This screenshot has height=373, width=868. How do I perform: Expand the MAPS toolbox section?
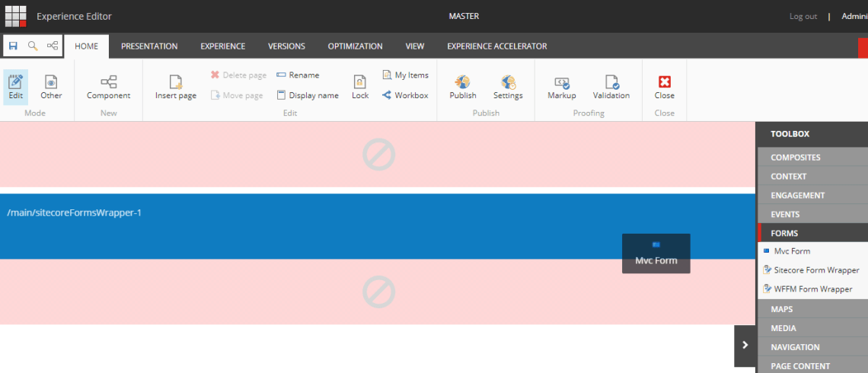pyautogui.click(x=812, y=309)
